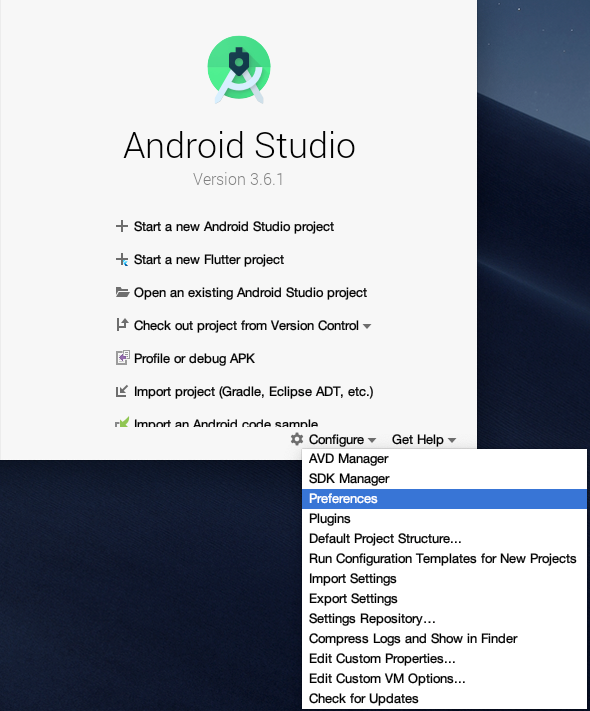Image resolution: width=590 pixels, height=711 pixels.
Task: Click the Android Studio logo icon
Action: [239, 69]
